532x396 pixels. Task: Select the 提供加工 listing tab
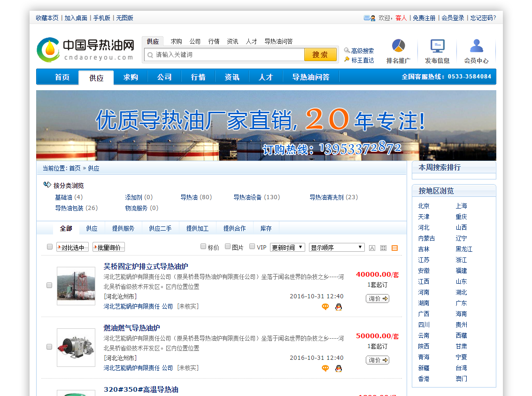[x=198, y=228]
